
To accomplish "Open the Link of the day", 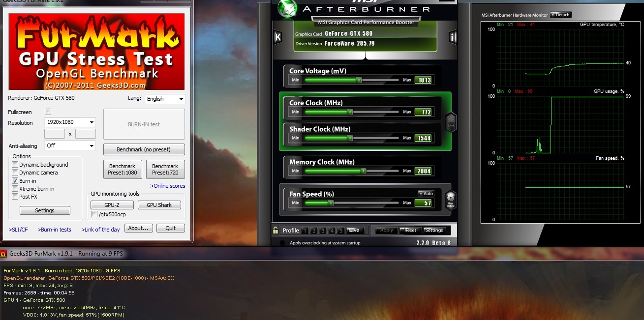I will point(101,230).
